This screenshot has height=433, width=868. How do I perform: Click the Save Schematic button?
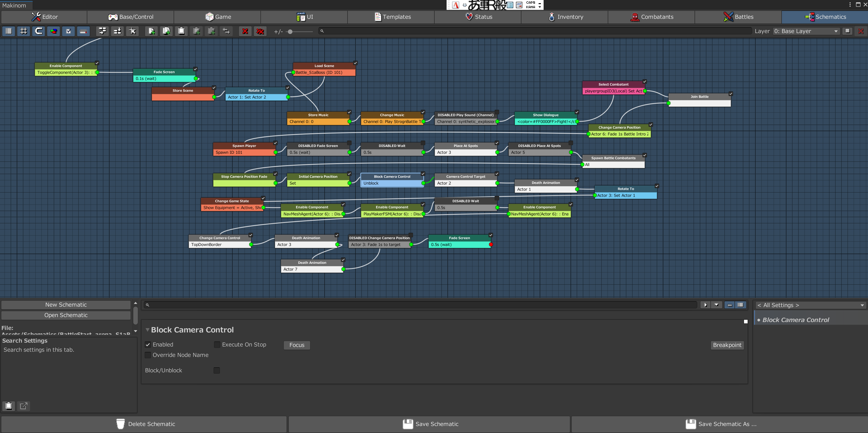[429, 424]
